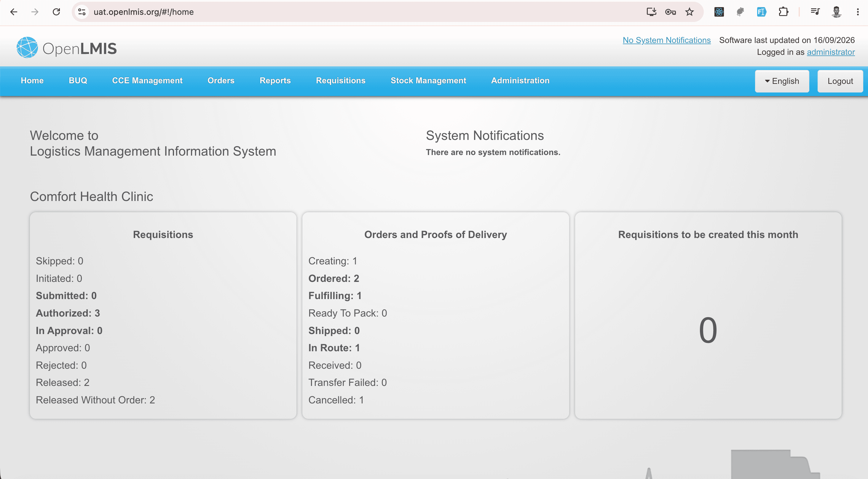Open the media controls icon
The width and height of the screenshot is (868, 479).
point(815,12)
